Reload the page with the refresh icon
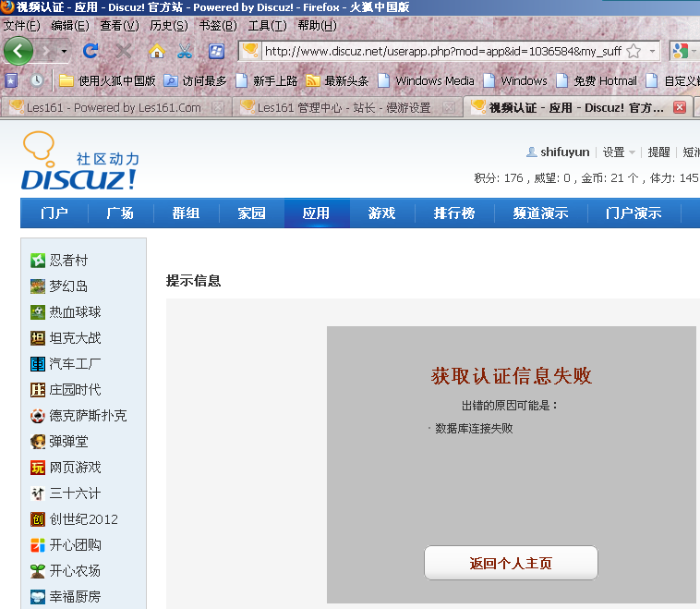The image size is (700, 609). coord(91,51)
